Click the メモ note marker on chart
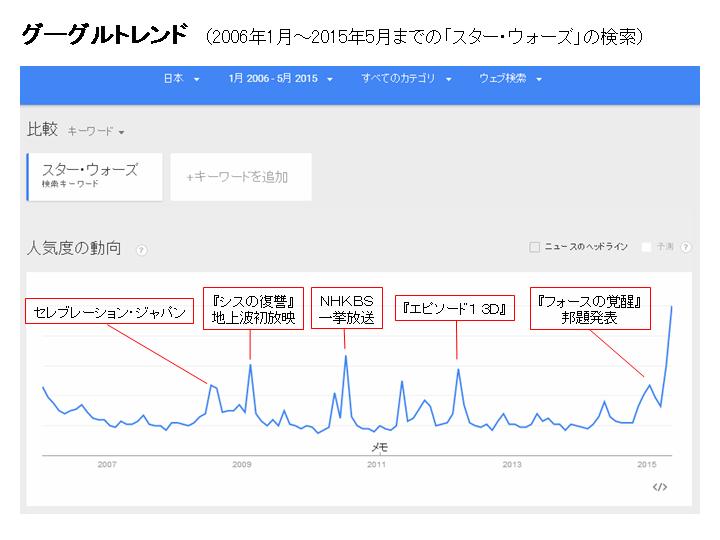The width and height of the screenshot is (720, 540). pyautogui.click(x=379, y=447)
